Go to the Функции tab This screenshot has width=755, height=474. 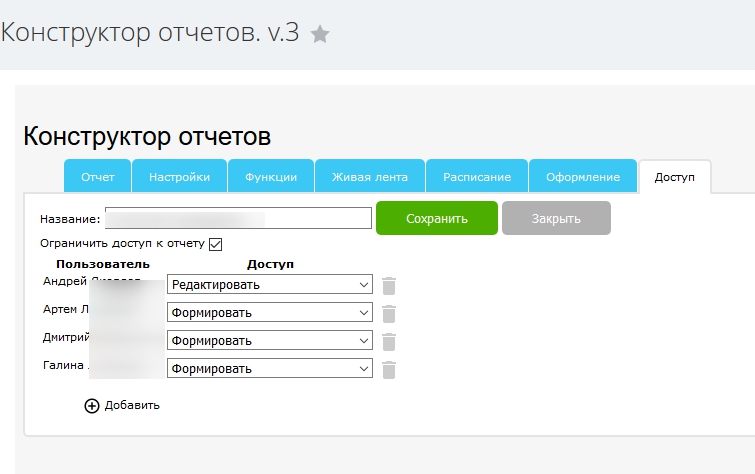(x=270, y=177)
